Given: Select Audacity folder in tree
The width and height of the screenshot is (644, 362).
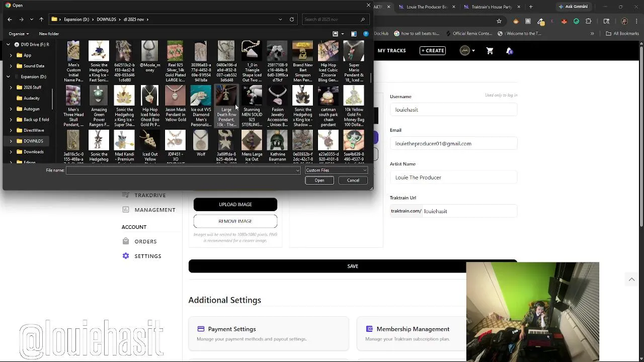Looking at the screenshot, I should pyautogui.click(x=31, y=98).
